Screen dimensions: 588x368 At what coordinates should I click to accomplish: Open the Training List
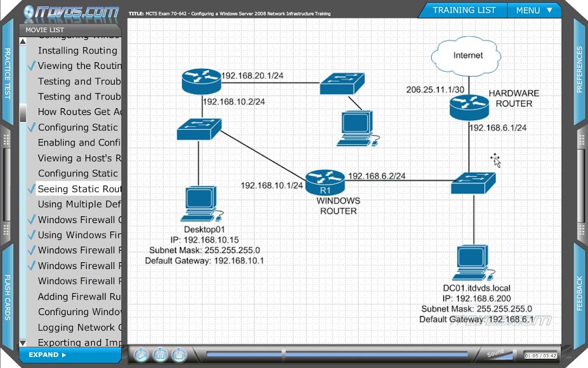(463, 10)
